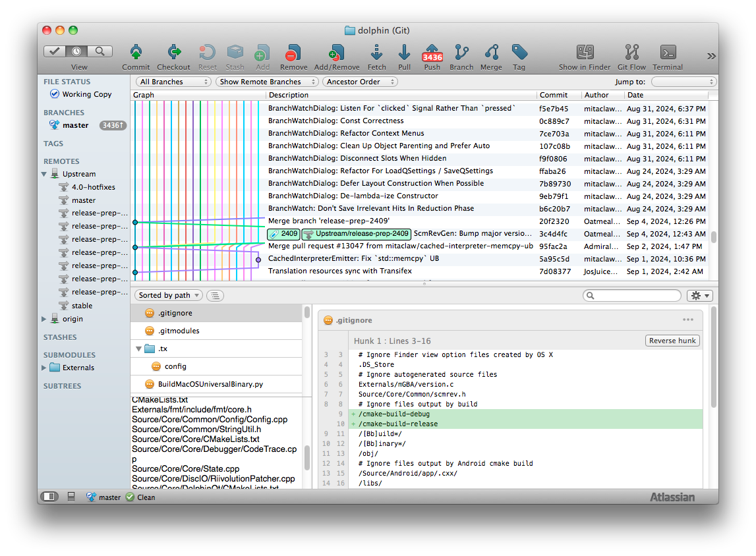The image size is (756, 556).
Task: Click the diff search input field
Action: [631, 296]
